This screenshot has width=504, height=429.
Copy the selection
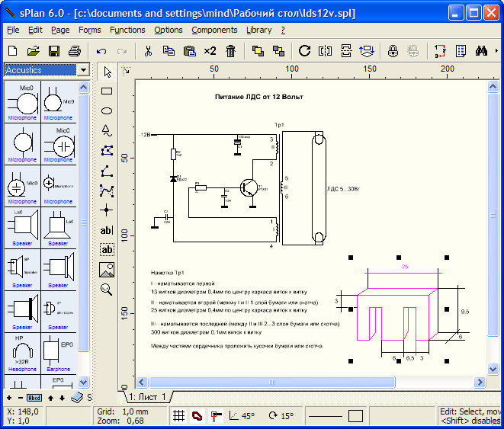point(169,51)
